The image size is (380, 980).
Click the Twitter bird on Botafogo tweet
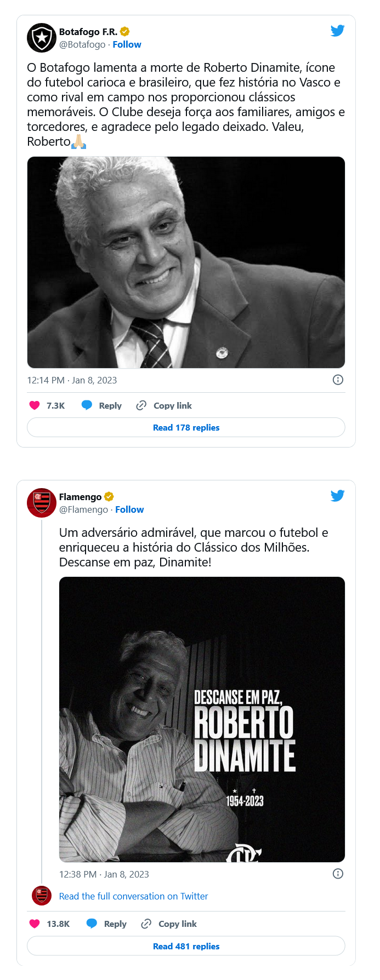click(x=337, y=31)
